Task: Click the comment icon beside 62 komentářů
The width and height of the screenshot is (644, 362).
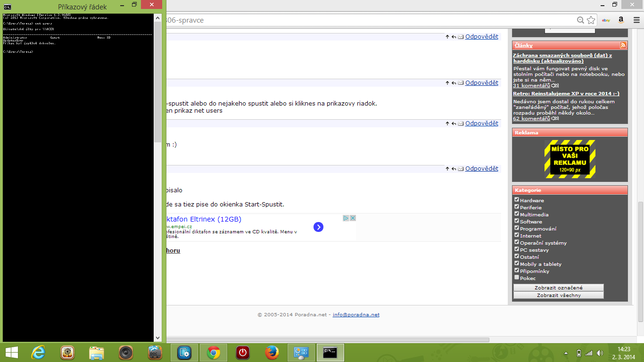Action: pos(555,119)
